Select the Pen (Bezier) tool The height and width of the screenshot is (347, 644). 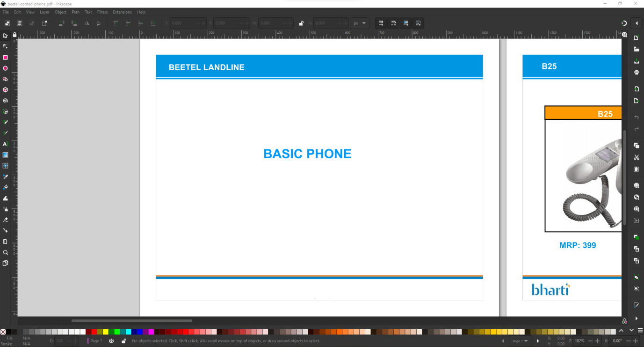click(5, 112)
